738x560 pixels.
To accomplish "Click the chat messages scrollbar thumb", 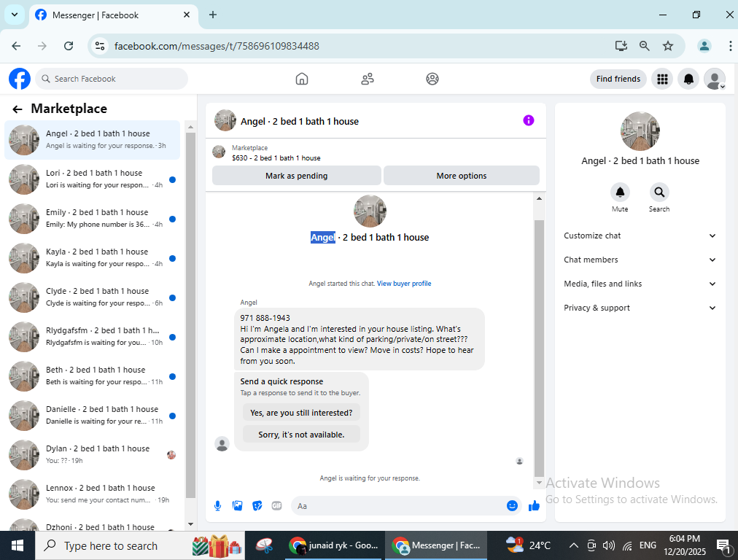I will [x=540, y=349].
